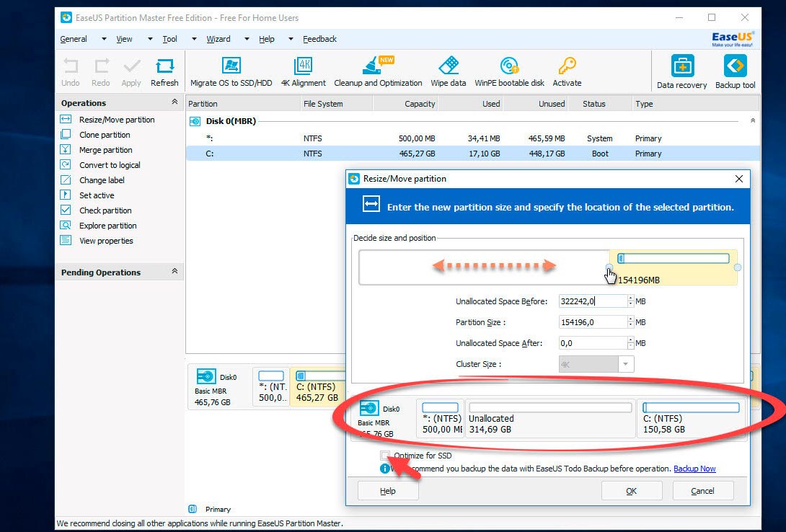Create a WinPE bootable disk
The width and height of the screenshot is (786, 532).
click(x=509, y=71)
